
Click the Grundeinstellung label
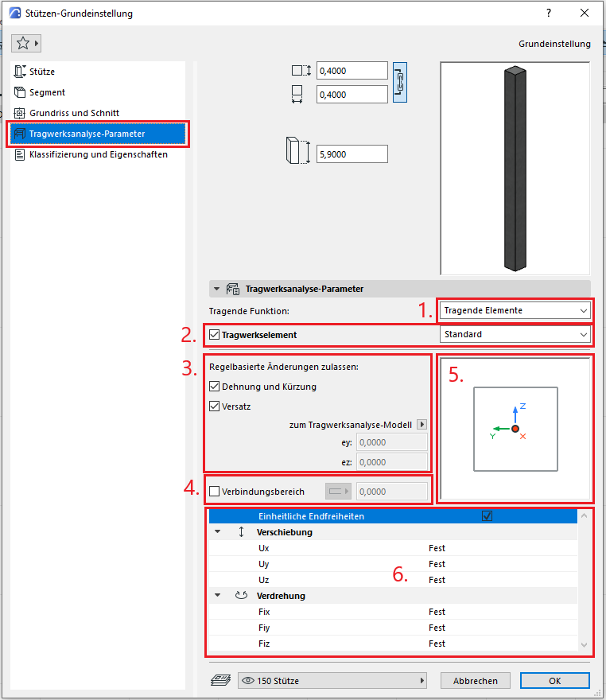[554, 44]
